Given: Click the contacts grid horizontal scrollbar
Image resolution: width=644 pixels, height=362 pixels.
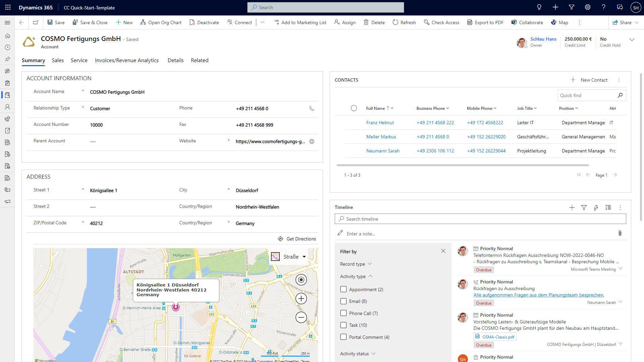Looking at the screenshot, I should 463,165.
